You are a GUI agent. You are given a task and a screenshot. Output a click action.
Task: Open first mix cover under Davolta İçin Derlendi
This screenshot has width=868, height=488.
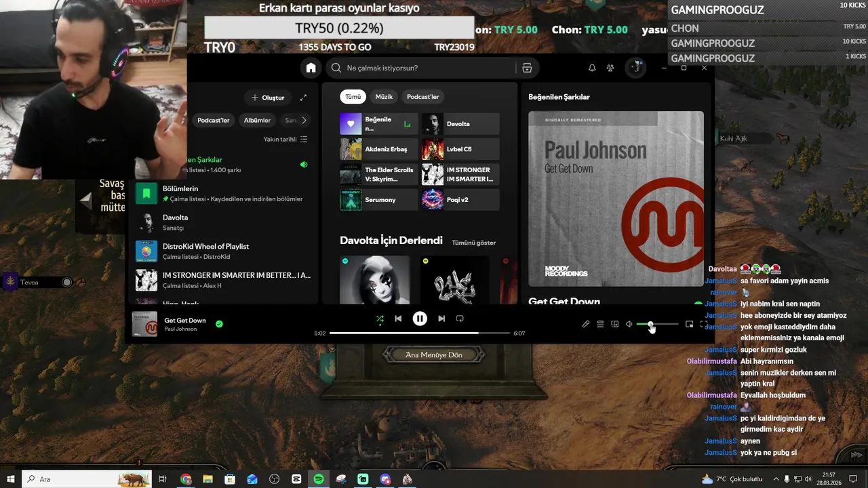tap(375, 280)
